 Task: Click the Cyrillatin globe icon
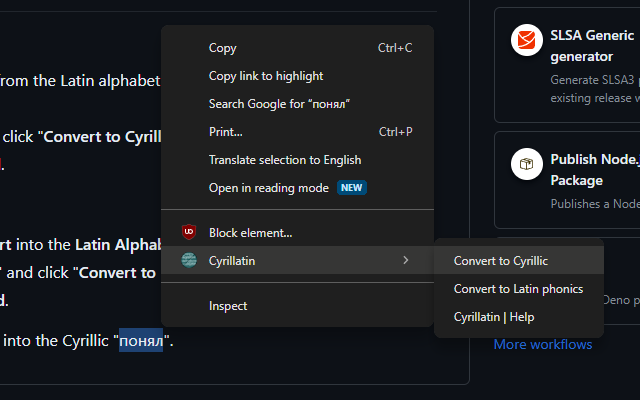[188, 261]
